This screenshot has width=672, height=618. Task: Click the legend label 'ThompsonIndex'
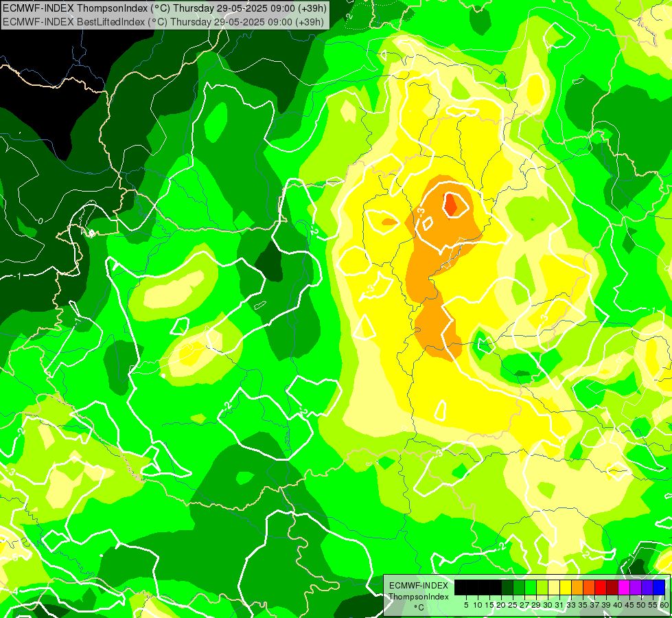pyautogui.click(x=418, y=596)
